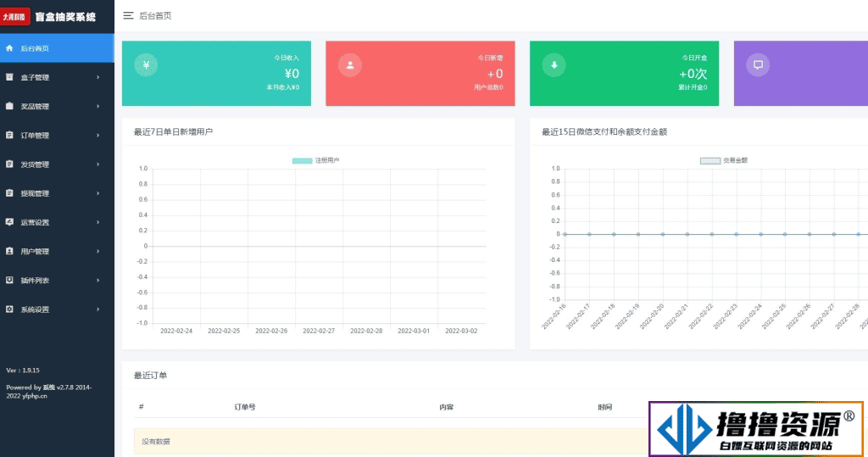Toggle the sidebar with the hamburger icon
Viewport: 868px width, 457px height.
pyautogui.click(x=129, y=15)
